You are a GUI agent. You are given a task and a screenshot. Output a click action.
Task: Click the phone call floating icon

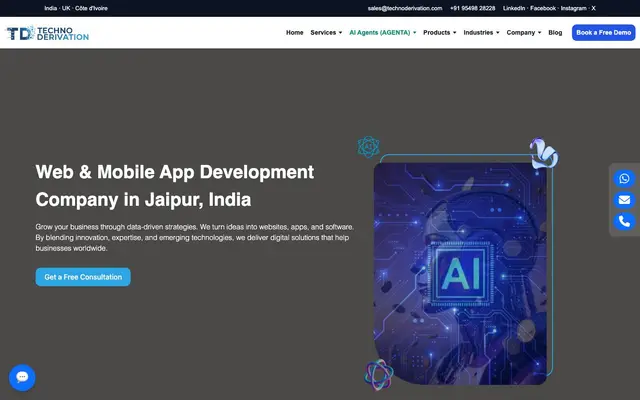point(624,221)
